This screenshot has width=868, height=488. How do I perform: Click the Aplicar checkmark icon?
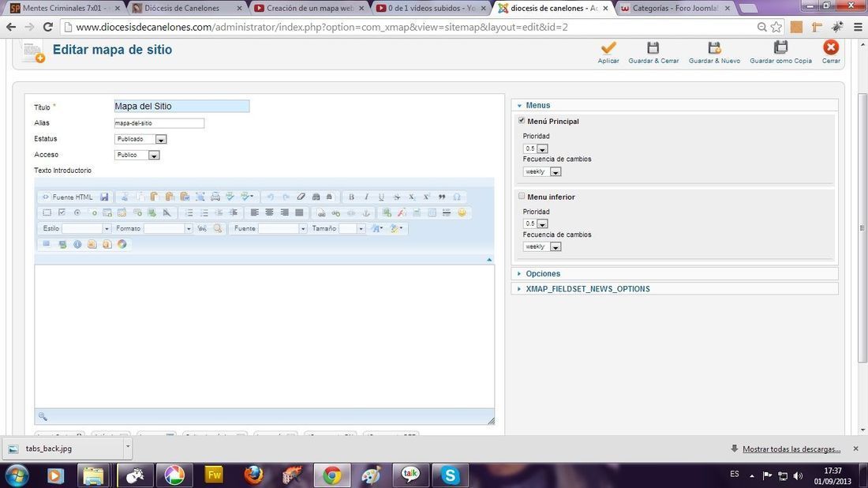pyautogui.click(x=608, y=47)
